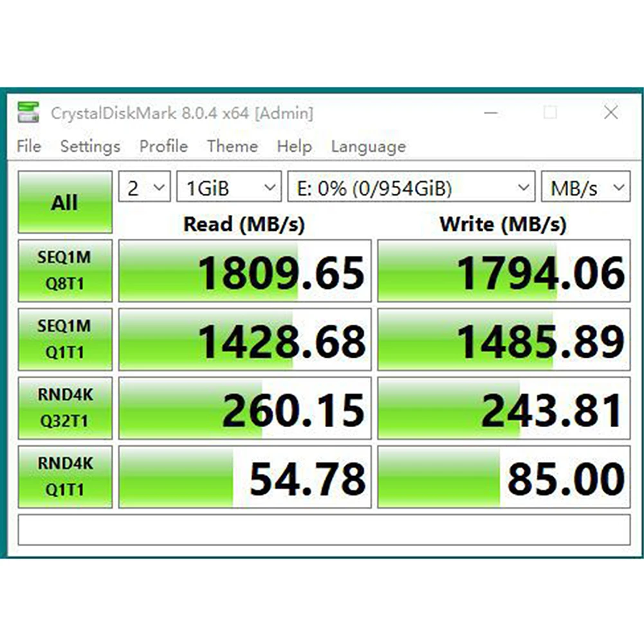Open the Settings menu
The height and width of the screenshot is (644, 644).
(90, 147)
